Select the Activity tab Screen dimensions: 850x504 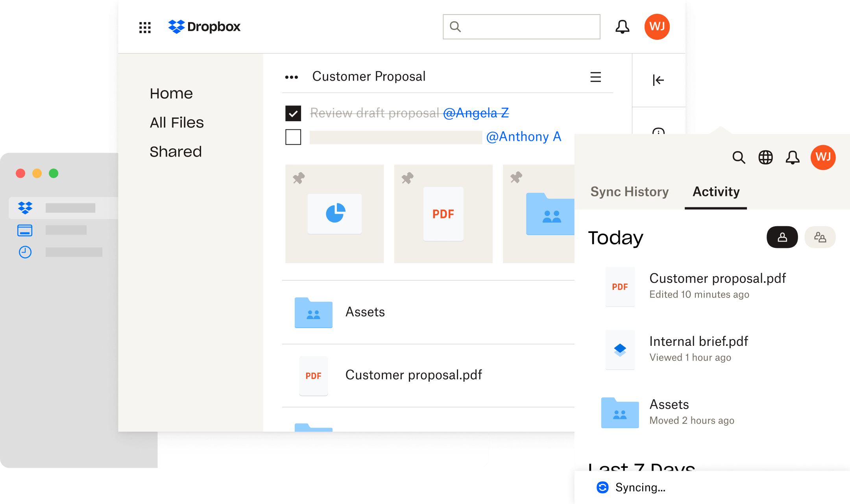pyautogui.click(x=715, y=192)
